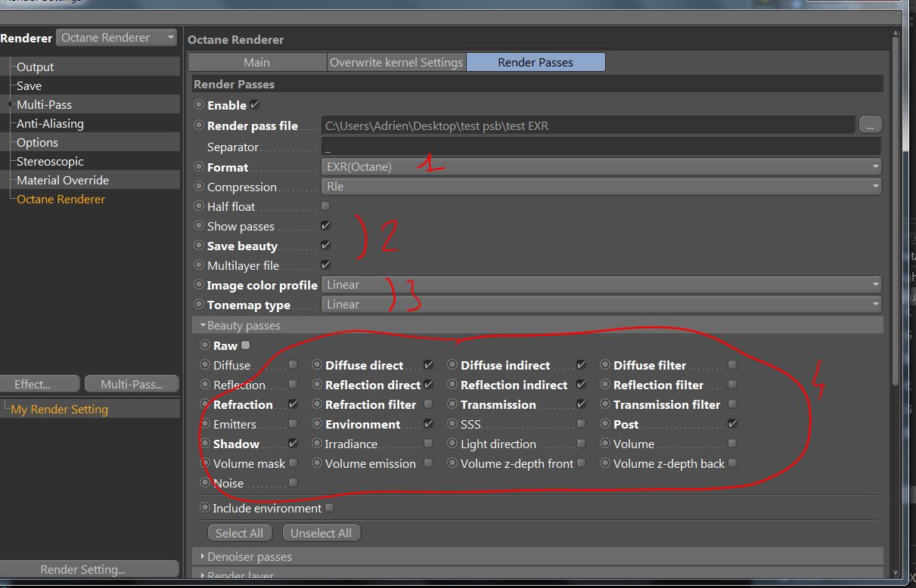This screenshot has height=588, width=916.
Task: Toggle the Volume z-depth back checkbox
Action: [732, 463]
